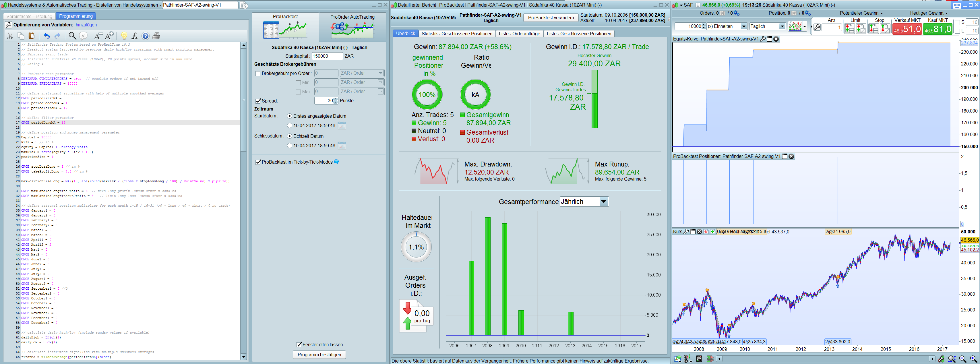Open the (x) Einheiten units dropdown
This screenshot has width=980, height=364.
743,26
